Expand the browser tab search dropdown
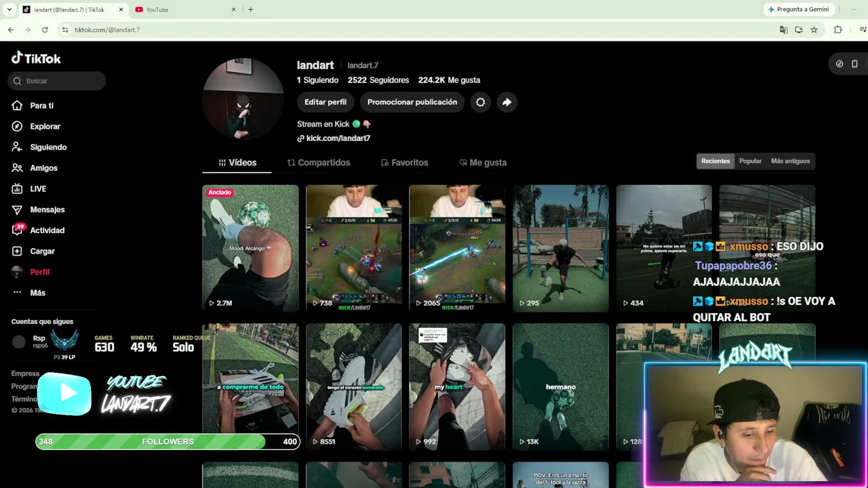Image resolution: width=868 pixels, height=488 pixels. pos(9,9)
